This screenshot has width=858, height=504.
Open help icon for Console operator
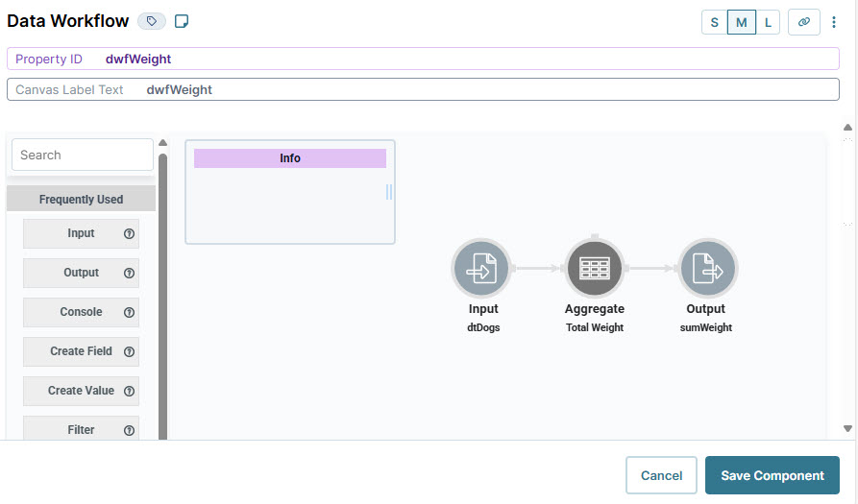point(129,312)
